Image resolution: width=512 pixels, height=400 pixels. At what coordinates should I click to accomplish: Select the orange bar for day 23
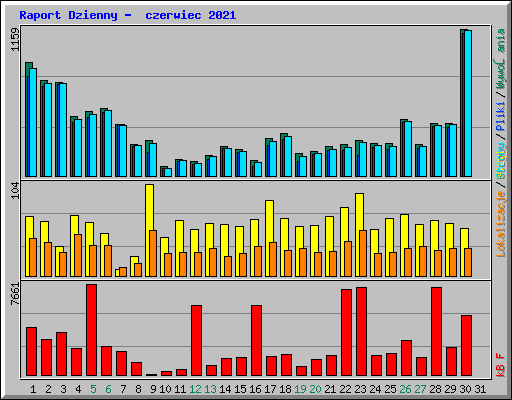tap(363, 253)
